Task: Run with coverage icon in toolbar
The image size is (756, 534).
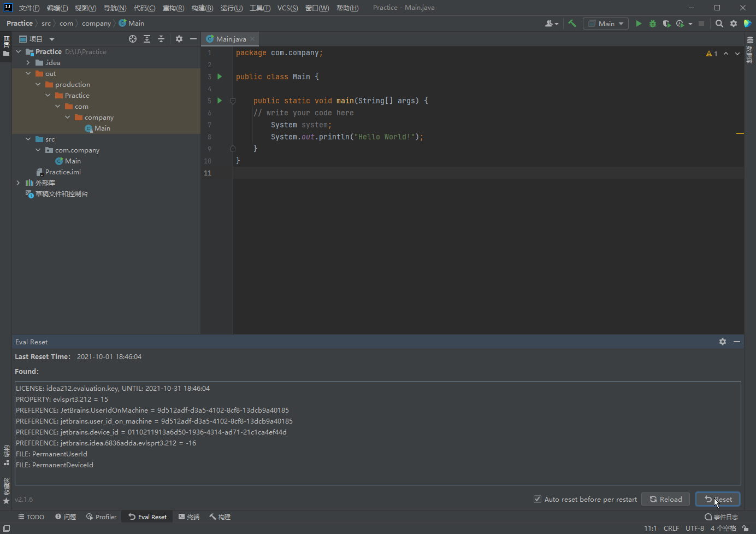Action: tap(666, 24)
